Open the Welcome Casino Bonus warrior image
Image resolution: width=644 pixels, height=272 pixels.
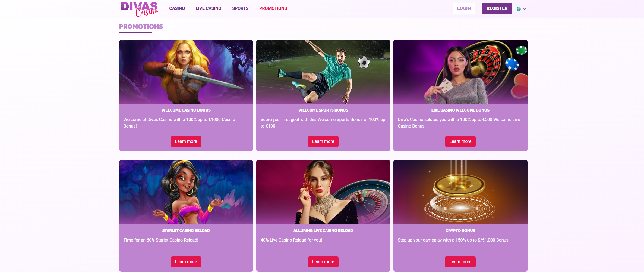tap(186, 72)
